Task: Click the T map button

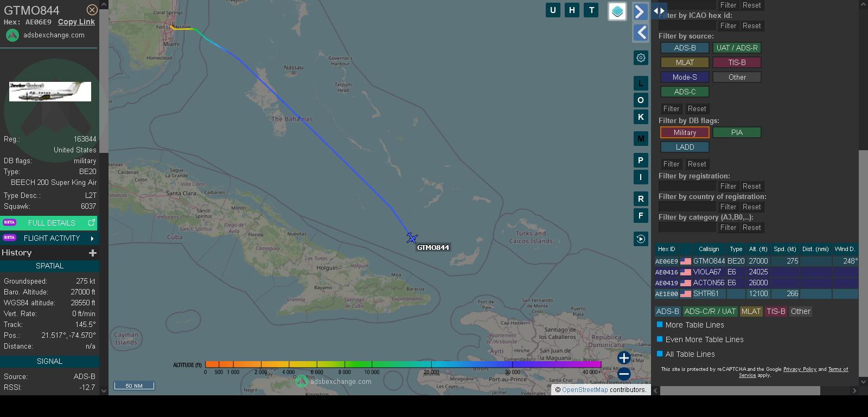Action: click(591, 10)
